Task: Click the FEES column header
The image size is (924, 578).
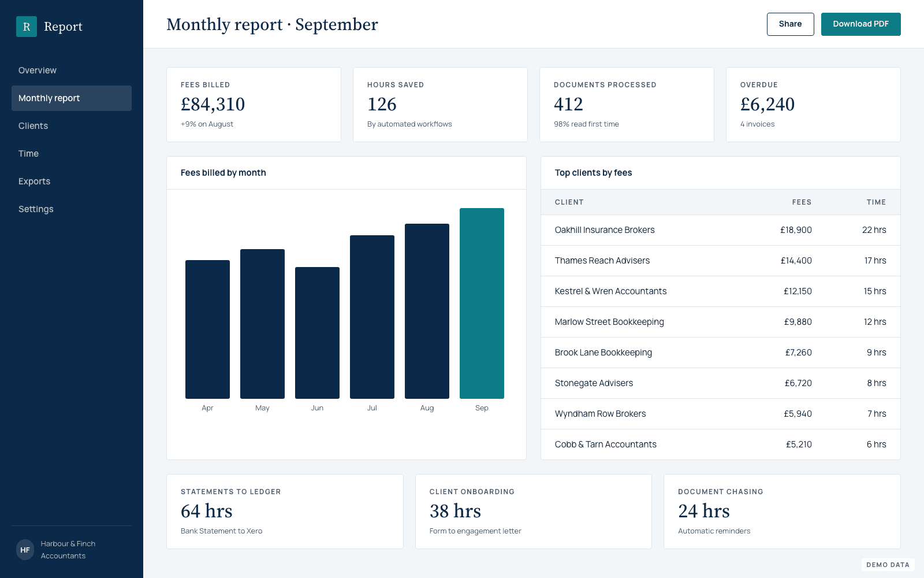Action: point(802,202)
